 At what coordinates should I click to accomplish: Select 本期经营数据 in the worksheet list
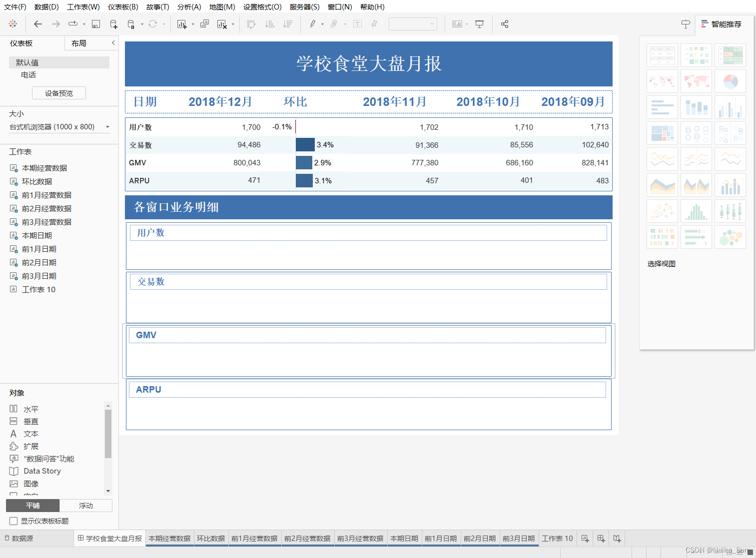[44, 168]
